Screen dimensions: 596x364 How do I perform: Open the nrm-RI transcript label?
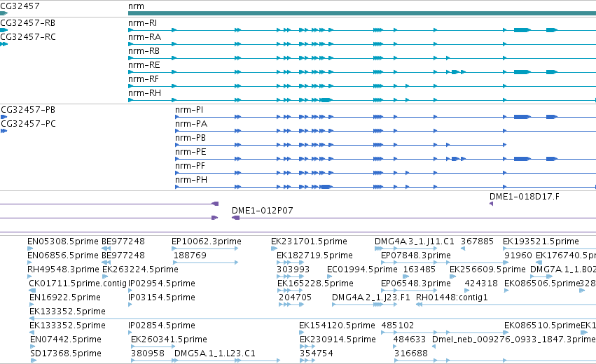(143, 23)
